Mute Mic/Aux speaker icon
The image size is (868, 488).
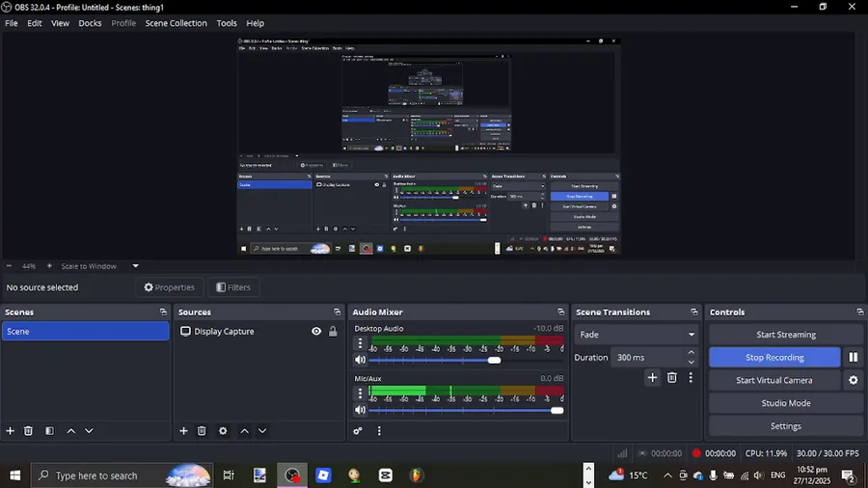tap(361, 411)
